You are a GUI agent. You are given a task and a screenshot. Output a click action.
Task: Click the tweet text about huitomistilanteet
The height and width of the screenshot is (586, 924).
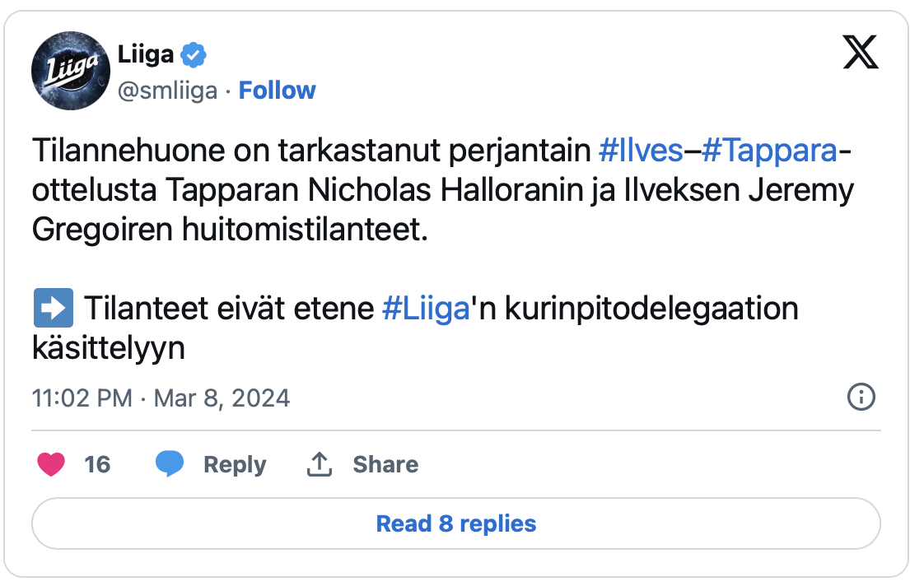442,189
